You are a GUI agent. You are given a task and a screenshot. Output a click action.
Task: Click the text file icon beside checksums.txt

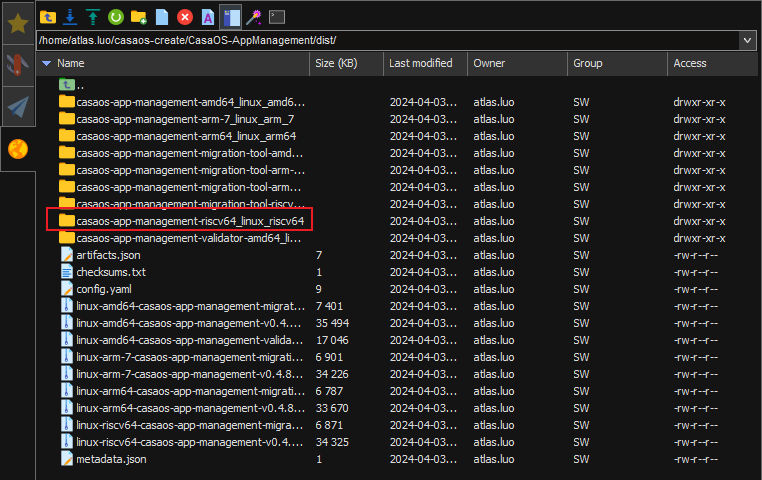tap(67, 272)
